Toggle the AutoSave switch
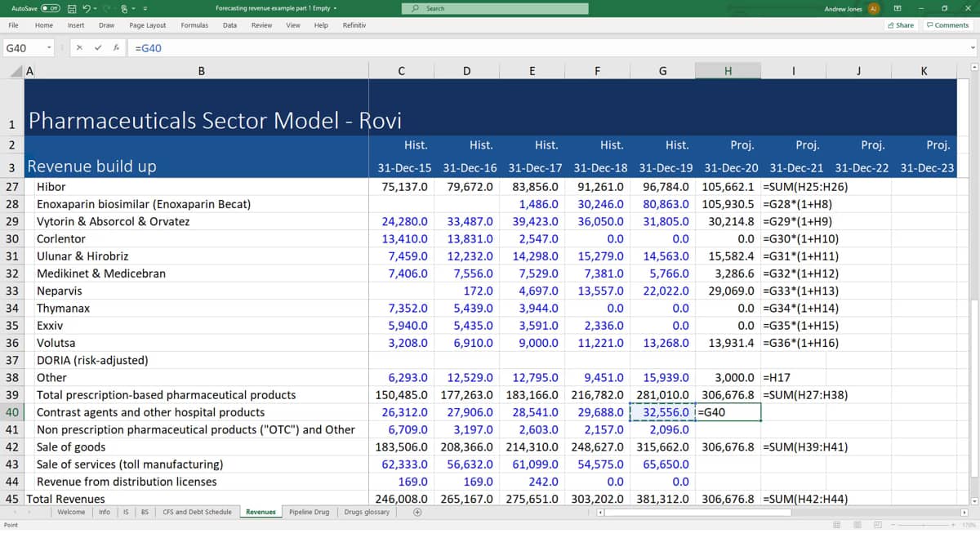This screenshot has height=551, width=980. 50,8
